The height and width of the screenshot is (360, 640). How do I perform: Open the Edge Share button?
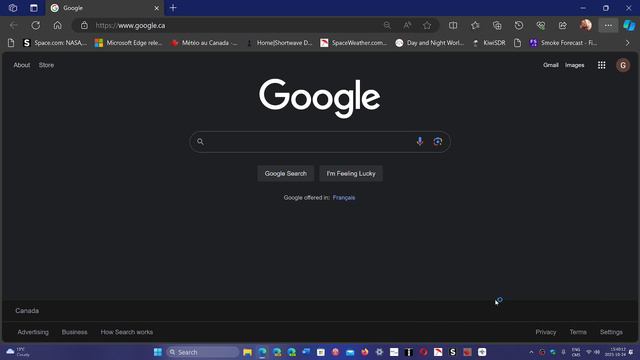563,25
